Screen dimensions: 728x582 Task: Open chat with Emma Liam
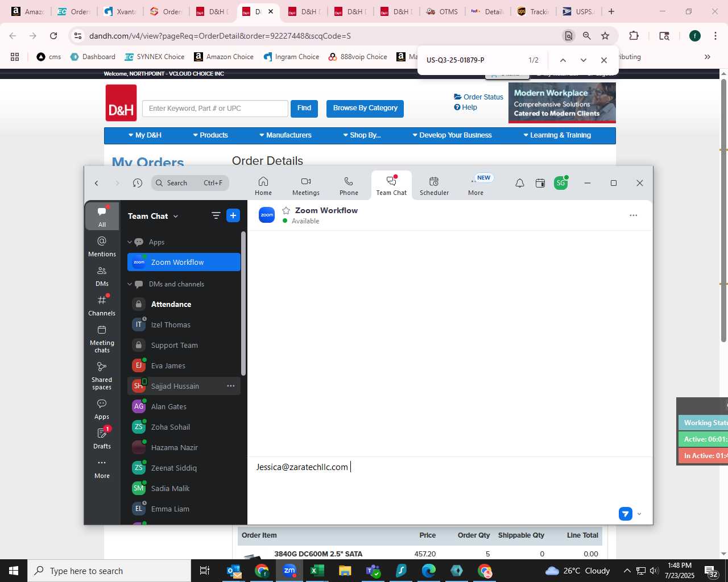184,509
